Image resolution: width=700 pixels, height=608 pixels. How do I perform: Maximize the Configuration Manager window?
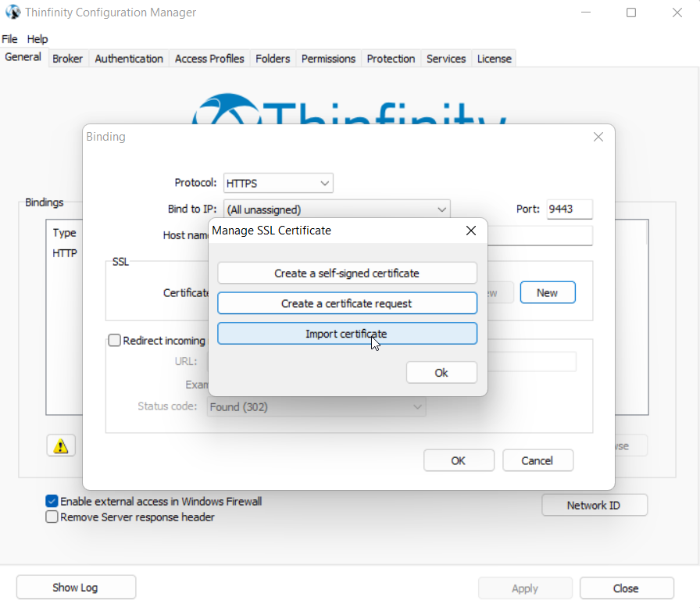point(630,13)
